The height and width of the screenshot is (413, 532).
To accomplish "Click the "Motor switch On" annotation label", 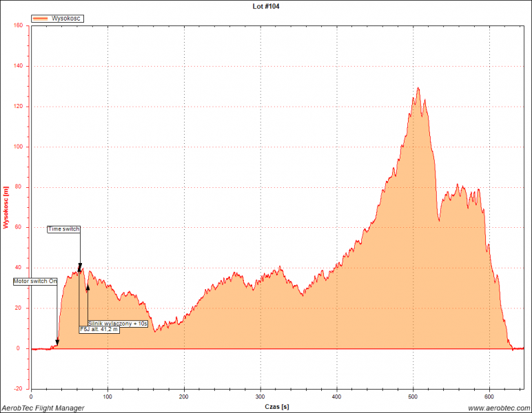I will click(x=35, y=281).
